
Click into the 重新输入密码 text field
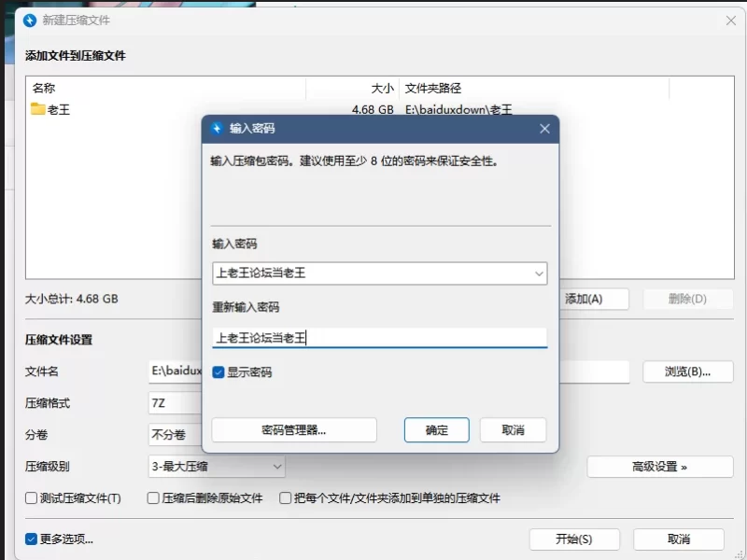tap(379, 338)
